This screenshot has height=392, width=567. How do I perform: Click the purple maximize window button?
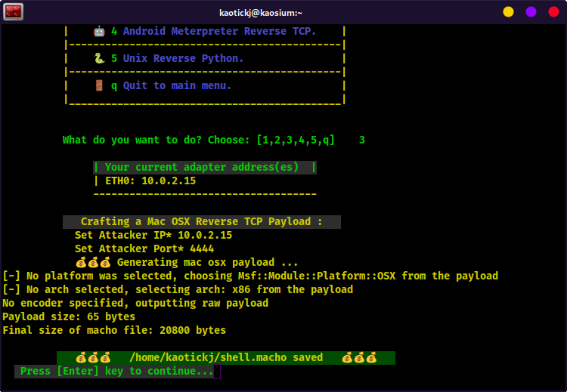click(x=531, y=12)
